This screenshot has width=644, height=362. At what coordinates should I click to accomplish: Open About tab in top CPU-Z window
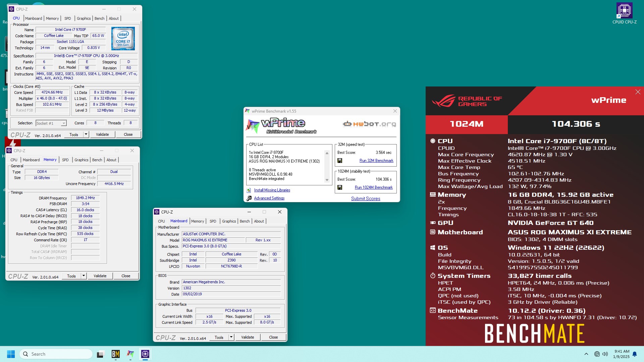click(x=114, y=18)
